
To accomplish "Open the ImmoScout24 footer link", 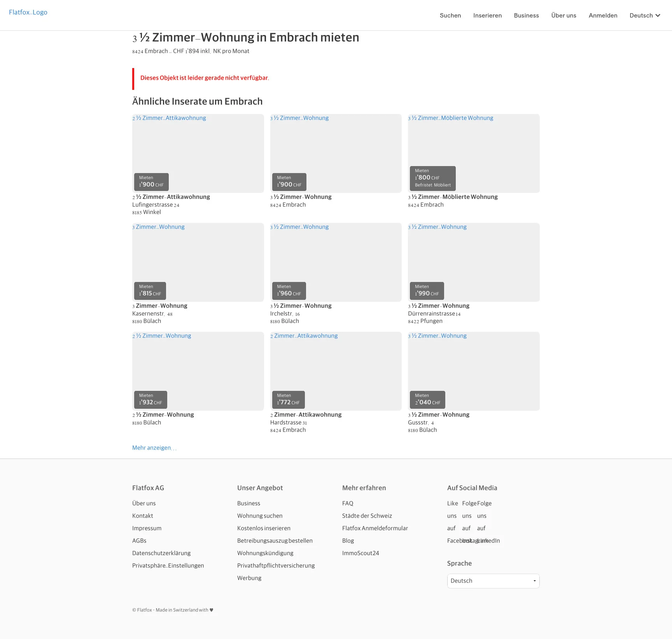I will (x=360, y=553).
